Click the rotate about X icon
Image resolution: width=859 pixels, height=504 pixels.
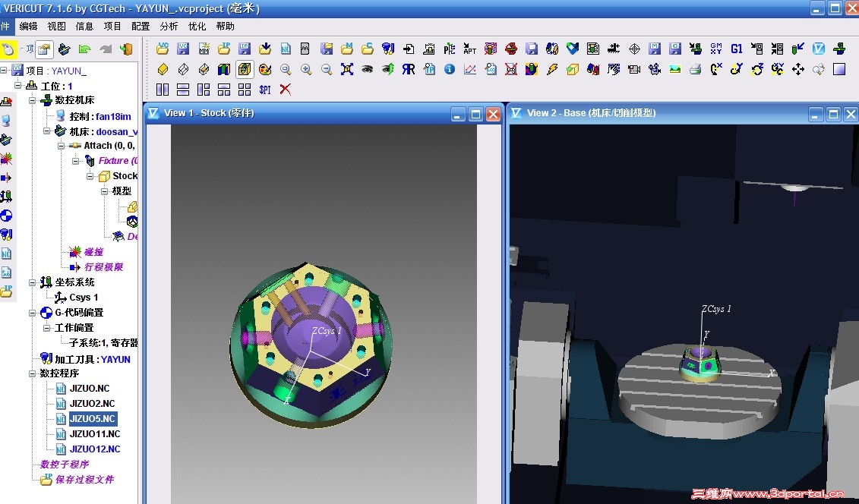click(x=716, y=70)
